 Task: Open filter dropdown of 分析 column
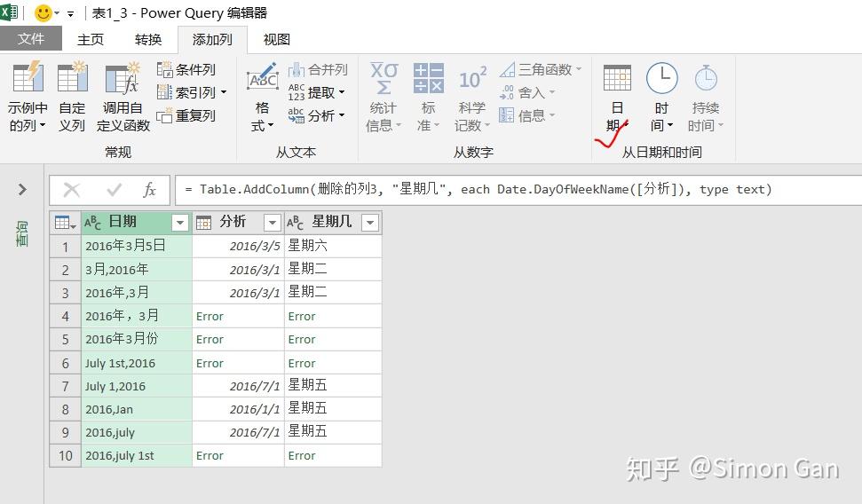(x=273, y=223)
